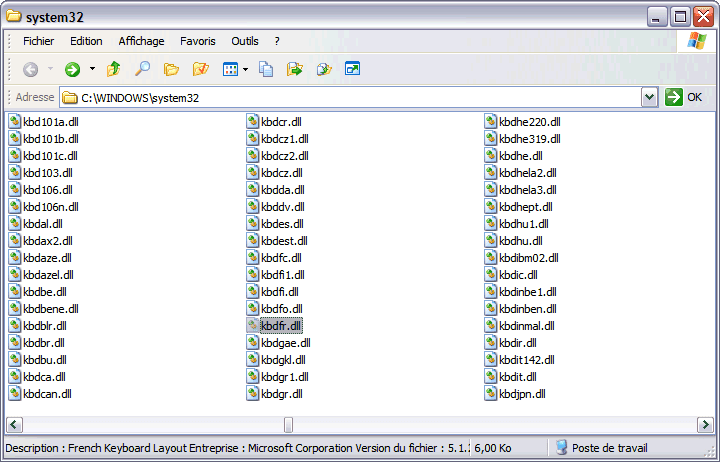The image size is (720, 462).
Task: Open the Favoris menu
Action: coord(197,41)
